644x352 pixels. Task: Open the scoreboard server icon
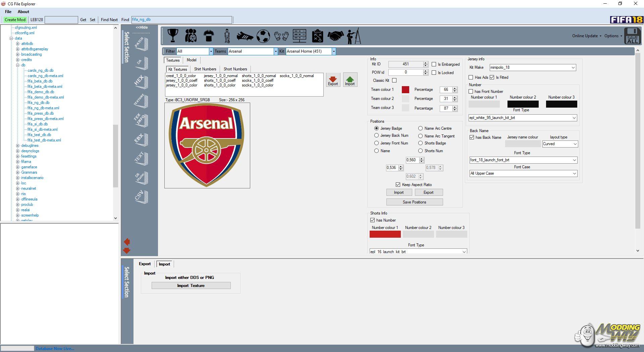coord(300,36)
